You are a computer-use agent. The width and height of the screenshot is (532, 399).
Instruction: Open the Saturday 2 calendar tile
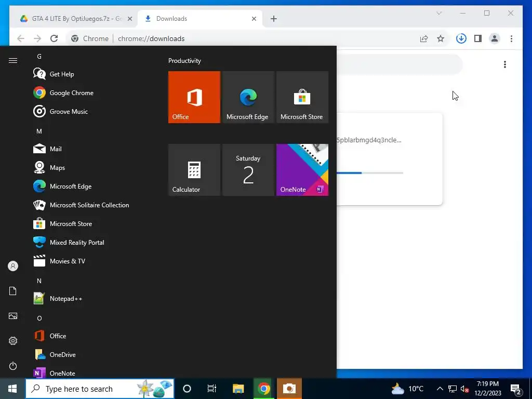(248, 170)
